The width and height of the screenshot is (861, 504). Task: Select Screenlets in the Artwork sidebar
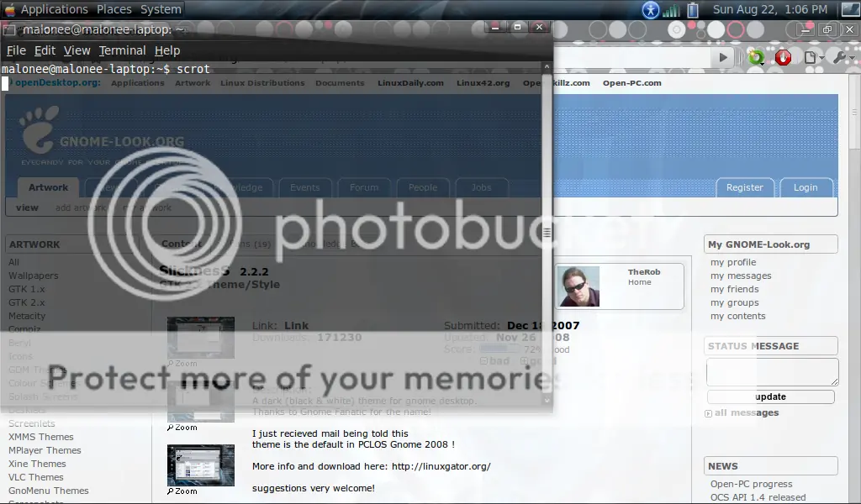(31, 423)
